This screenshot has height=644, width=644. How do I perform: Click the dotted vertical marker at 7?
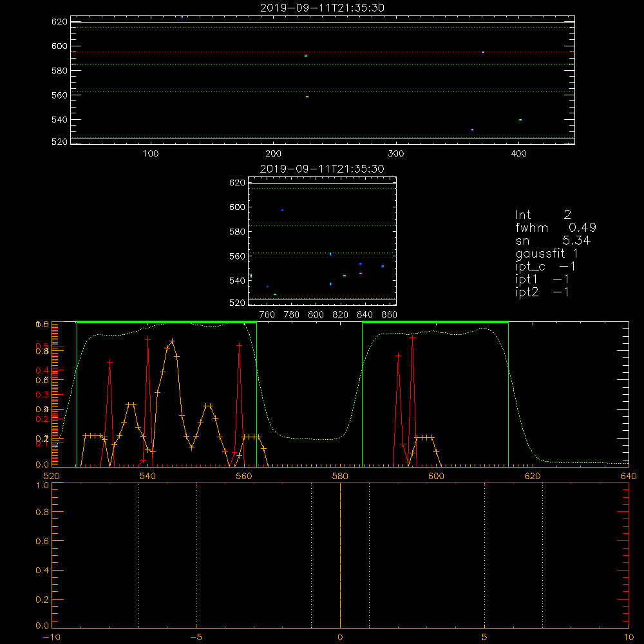(542, 555)
